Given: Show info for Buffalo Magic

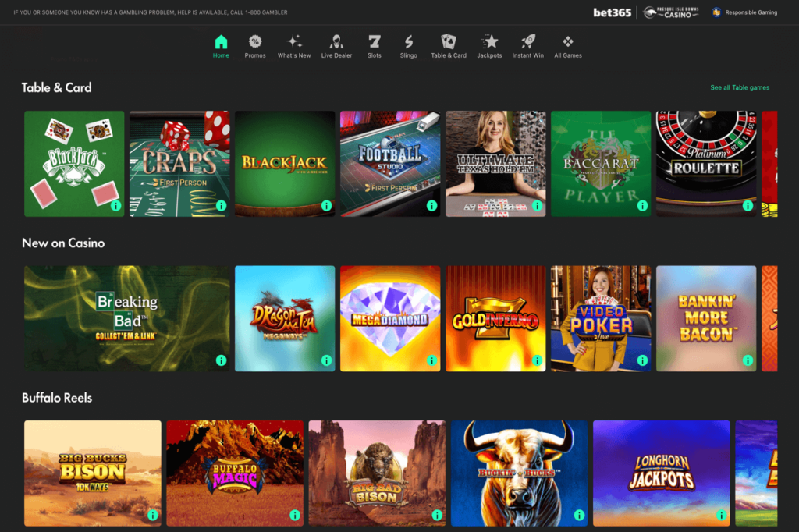Looking at the screenshot, I should pos(295,515).
